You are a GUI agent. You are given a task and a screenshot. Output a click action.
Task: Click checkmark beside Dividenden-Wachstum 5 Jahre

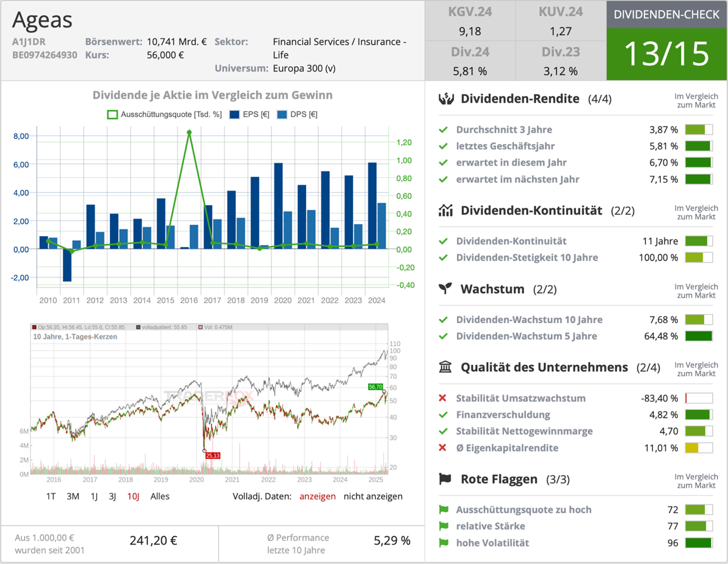(443, 336)
